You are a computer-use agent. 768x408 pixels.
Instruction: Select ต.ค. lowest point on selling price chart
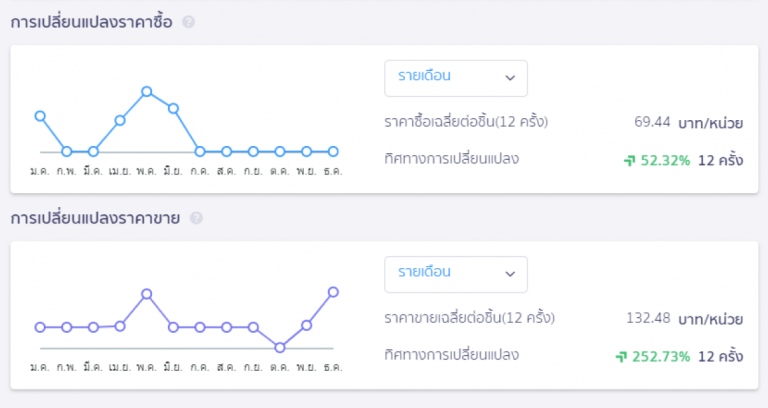click(x=280, y=348)
